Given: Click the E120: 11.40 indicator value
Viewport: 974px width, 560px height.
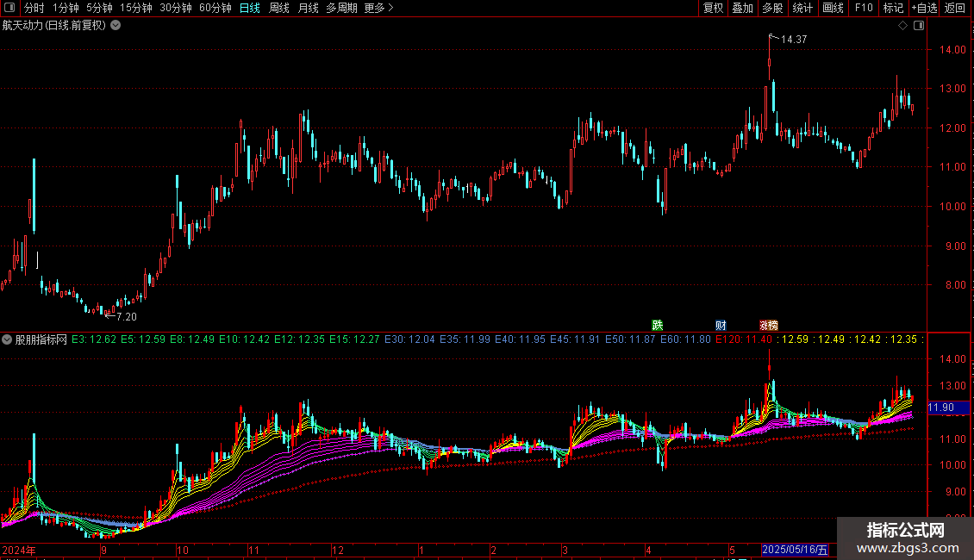Looking at the screenshot, I should pos(744,339).
